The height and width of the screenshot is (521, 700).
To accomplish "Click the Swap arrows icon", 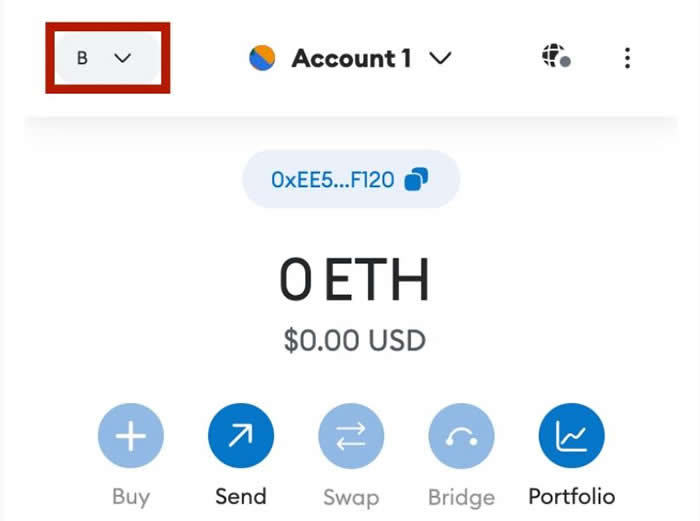I will tap(351, 437).
